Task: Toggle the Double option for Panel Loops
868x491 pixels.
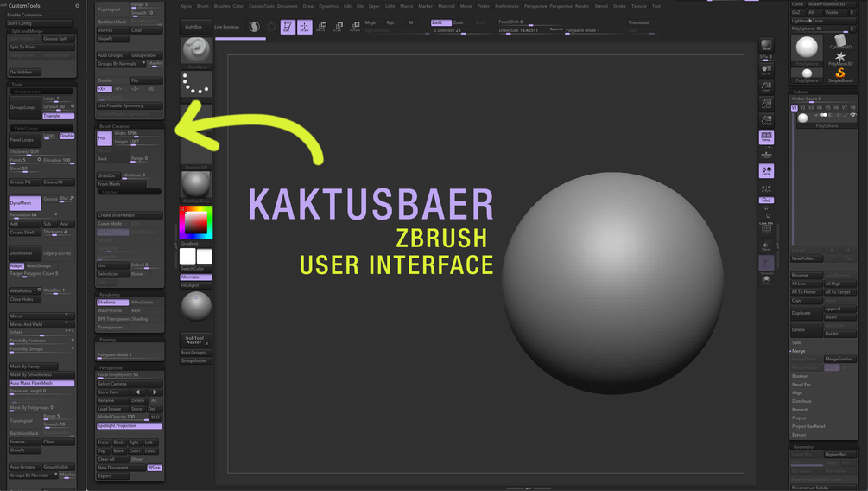Action: tap(67, 136)
